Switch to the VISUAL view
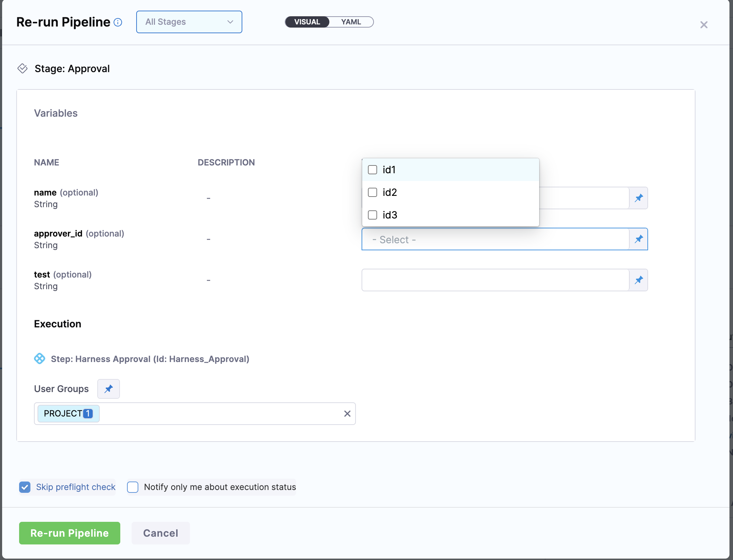This screenshot has width=733, height=560. tap(307, 22)
